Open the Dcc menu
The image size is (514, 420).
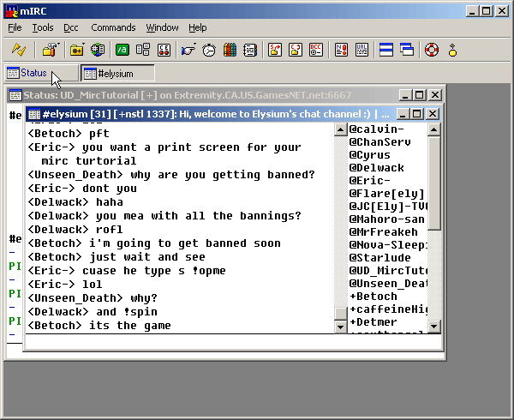click(x=71, y=27)
